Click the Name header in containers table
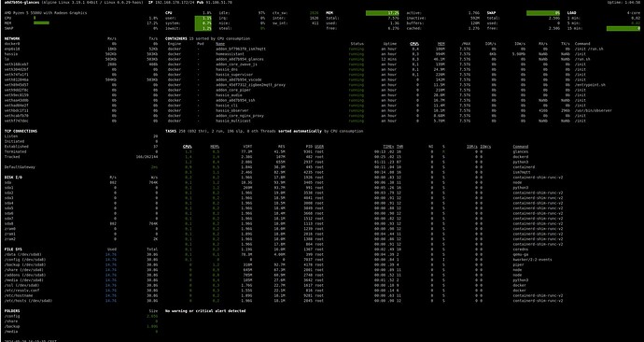The height and width of the screenshot is (342, 644). (x=220, y=44)
